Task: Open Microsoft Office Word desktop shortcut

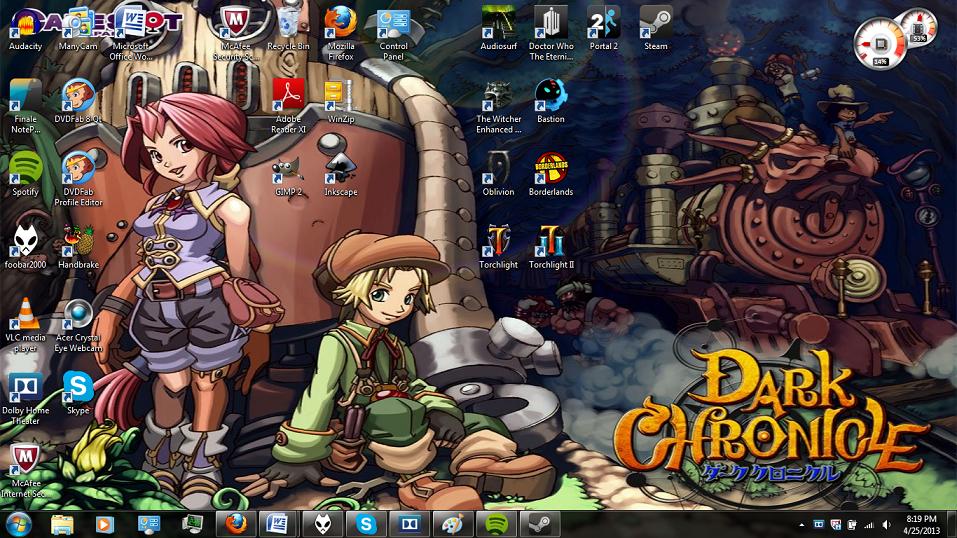Action: [131, 34]
